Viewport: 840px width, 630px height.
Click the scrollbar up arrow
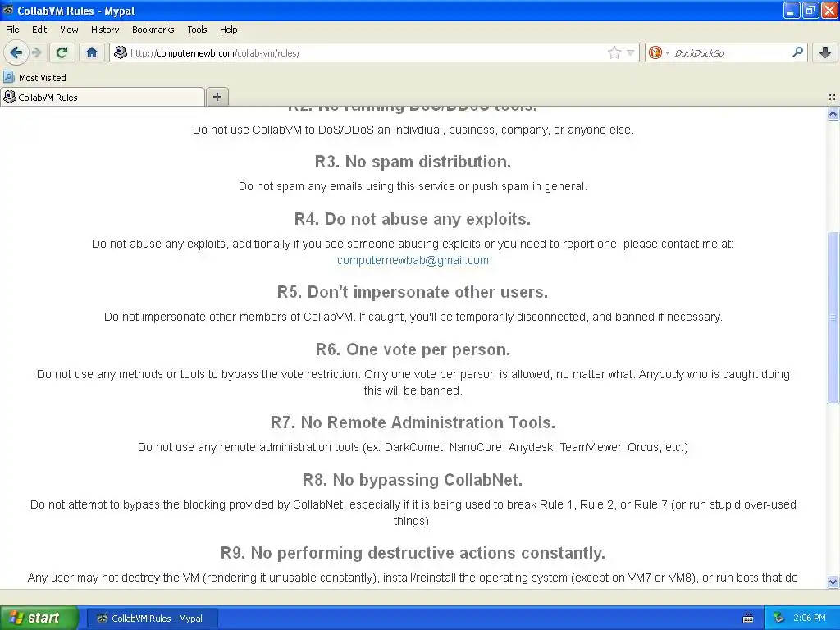(833, 113)
